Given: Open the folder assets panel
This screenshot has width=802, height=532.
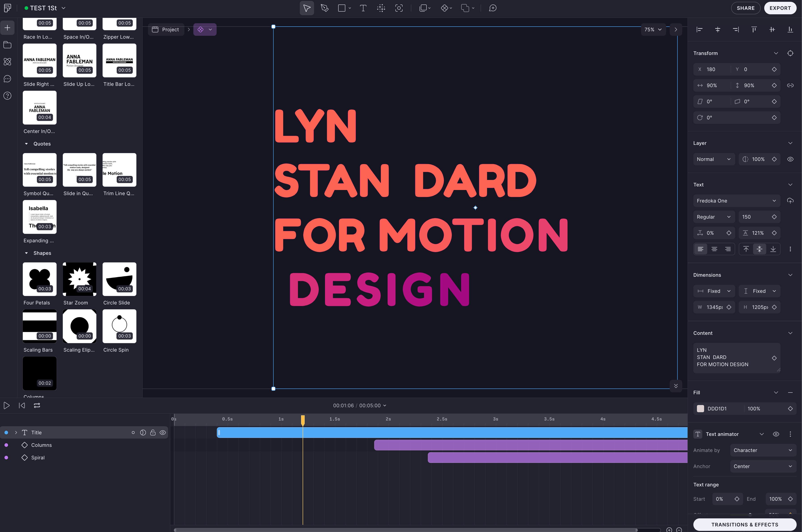Looking at the screenshot, I should (x=7, y=45).
